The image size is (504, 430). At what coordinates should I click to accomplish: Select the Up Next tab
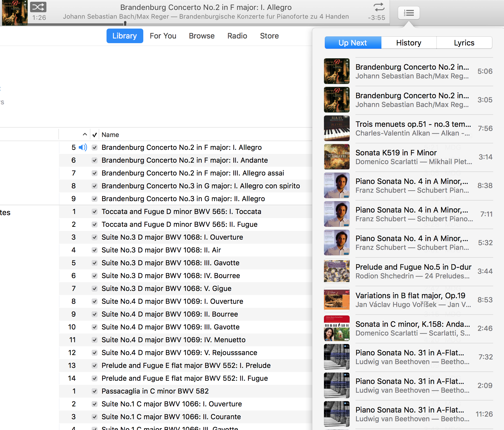click(x=353, y=43)
